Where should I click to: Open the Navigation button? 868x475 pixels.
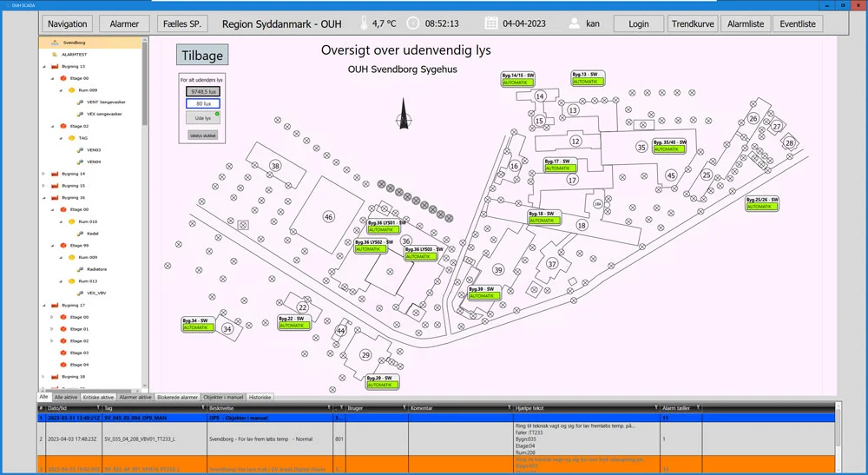[x=67, y=23]
